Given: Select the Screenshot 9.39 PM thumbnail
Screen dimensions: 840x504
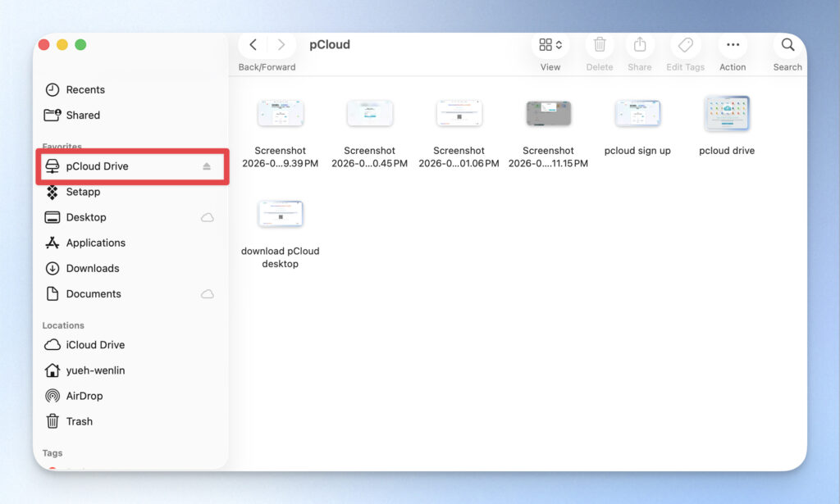Looking at the screenshot, I should 281,113.
